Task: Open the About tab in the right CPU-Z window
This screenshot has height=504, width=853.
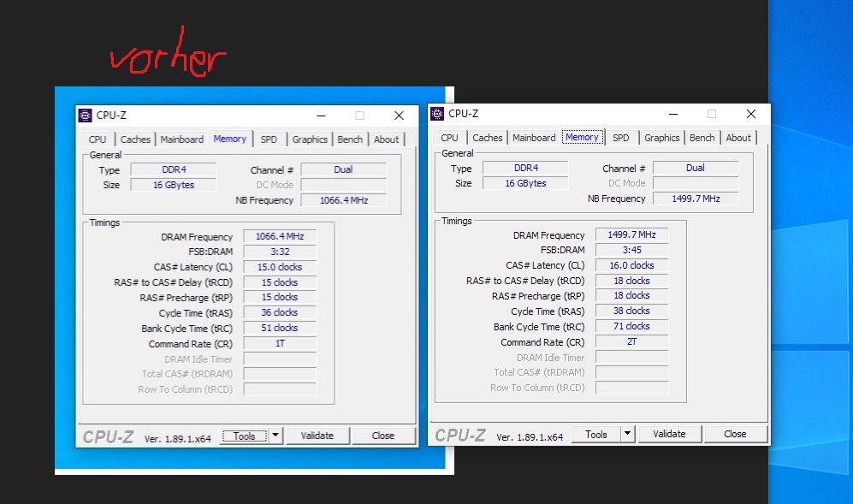Action: [x=738, y=138]
